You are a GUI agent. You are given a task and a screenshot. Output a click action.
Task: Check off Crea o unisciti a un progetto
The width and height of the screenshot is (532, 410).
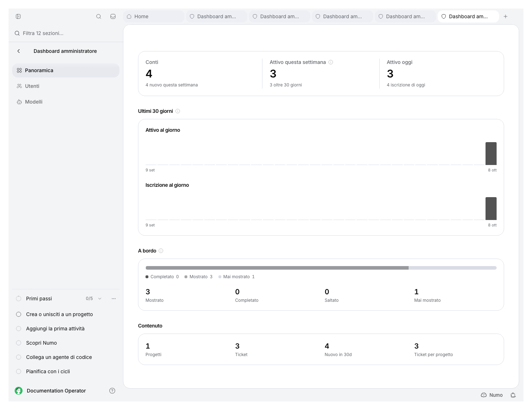pyautogui.click(x=19, y=314)
